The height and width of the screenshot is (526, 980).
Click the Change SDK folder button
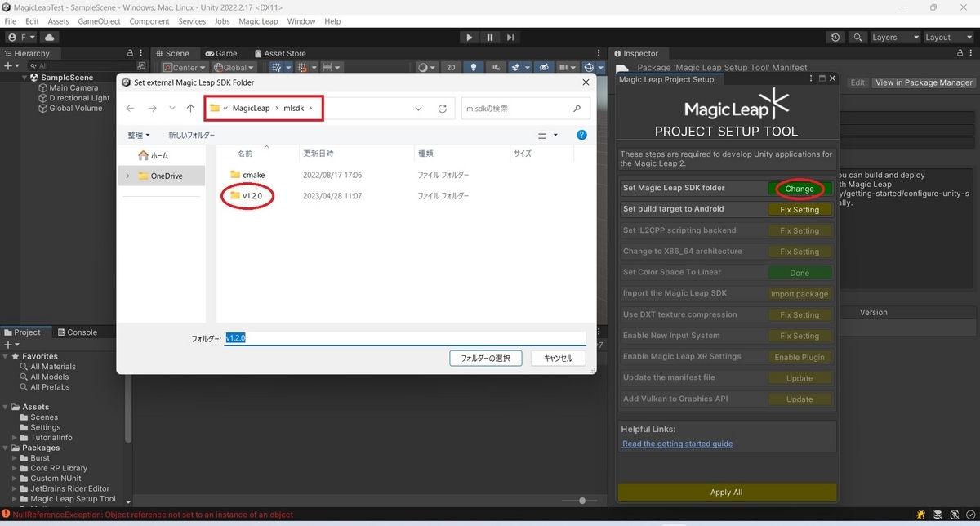[x=800, y=189]
